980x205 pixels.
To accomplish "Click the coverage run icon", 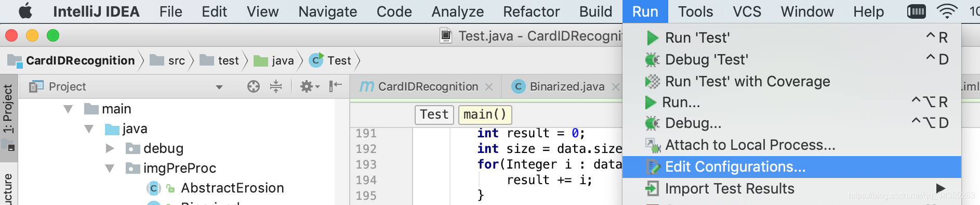I will point(652,82).
